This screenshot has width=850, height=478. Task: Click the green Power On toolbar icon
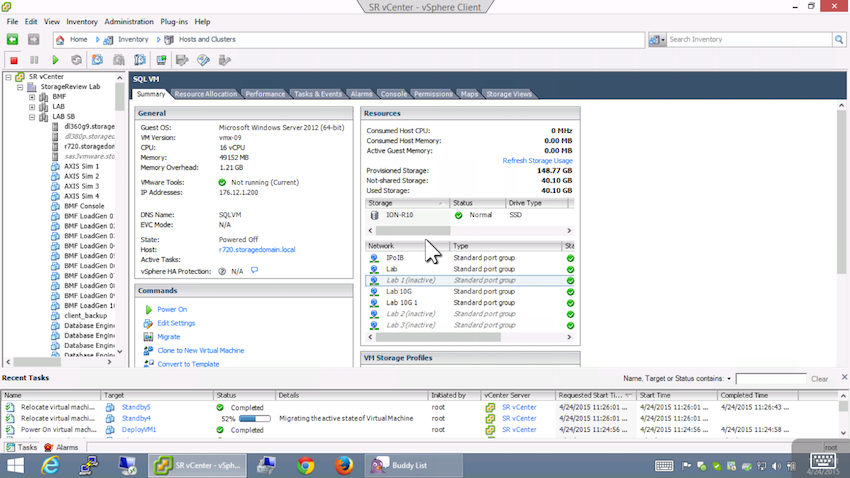(x=55, y=60)
